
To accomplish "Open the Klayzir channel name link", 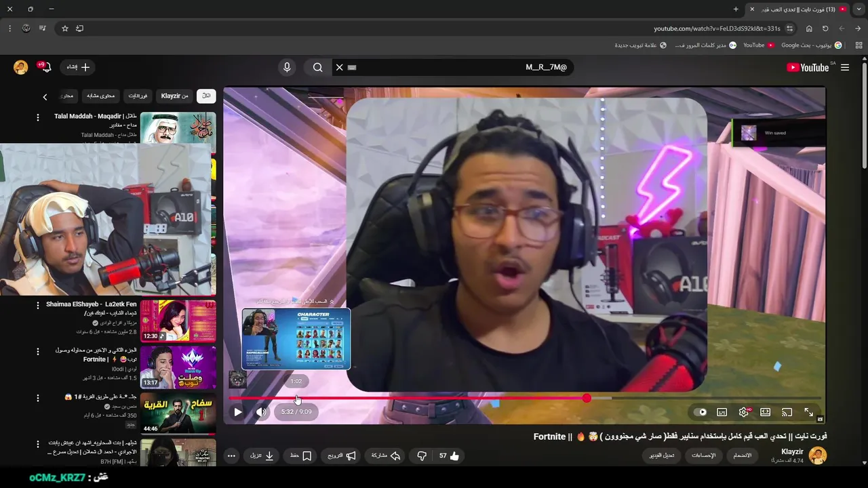I will (x=792, y=452).
